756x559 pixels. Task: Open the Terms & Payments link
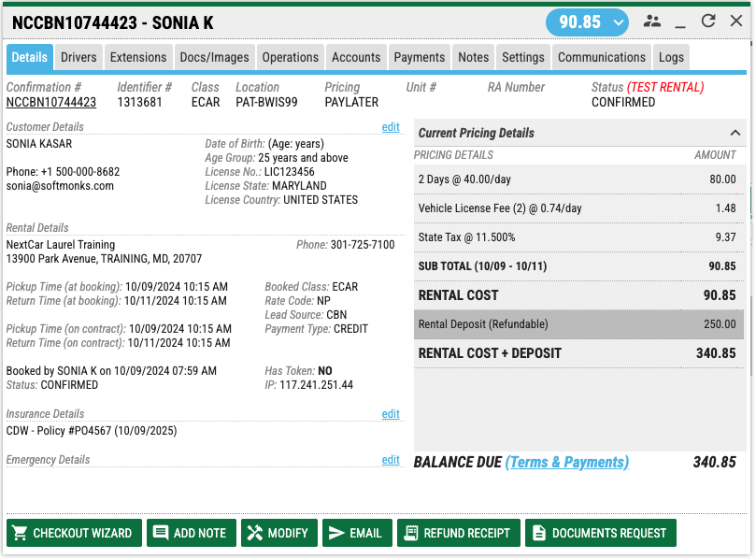pos(567,462)
